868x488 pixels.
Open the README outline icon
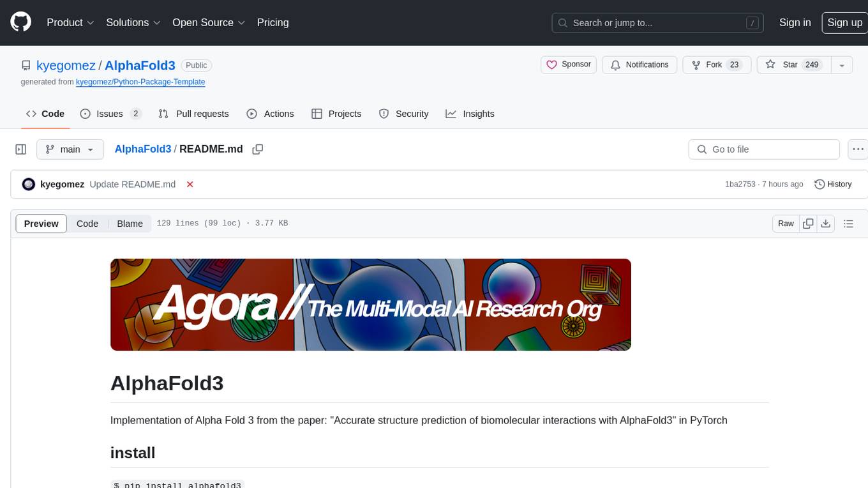click(x=848, y=224)
